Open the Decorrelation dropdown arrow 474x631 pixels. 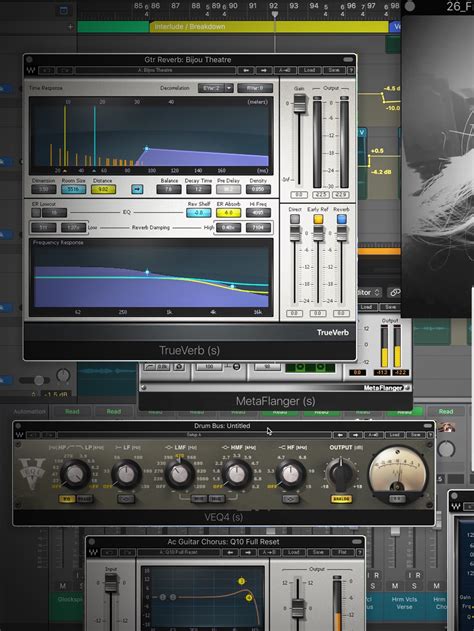click(229, 88)
